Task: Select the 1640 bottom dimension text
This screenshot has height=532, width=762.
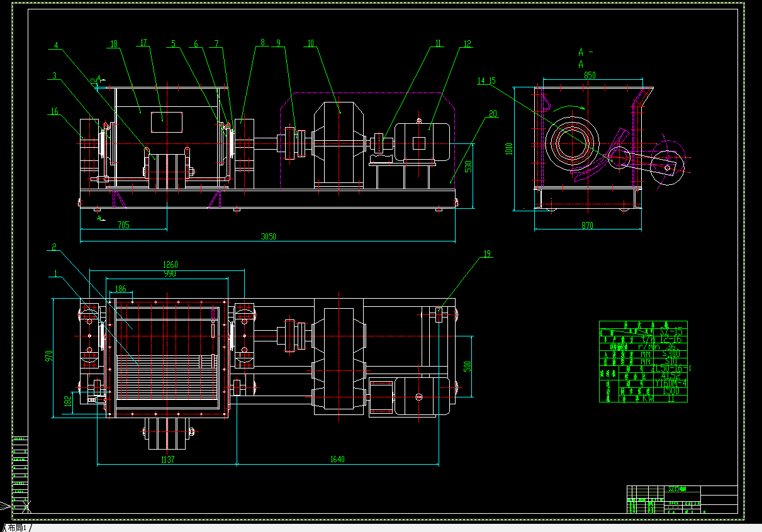Action: click(337, 460)
